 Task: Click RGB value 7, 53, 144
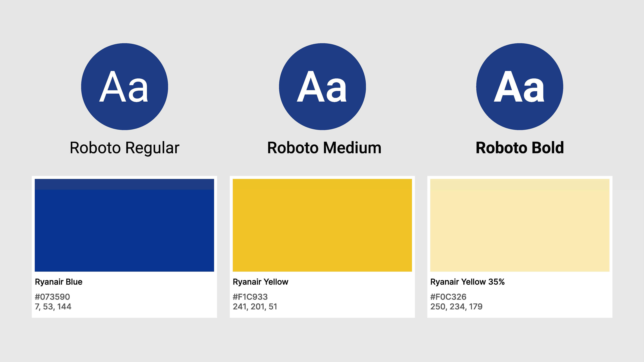click(x=53, y=307)
